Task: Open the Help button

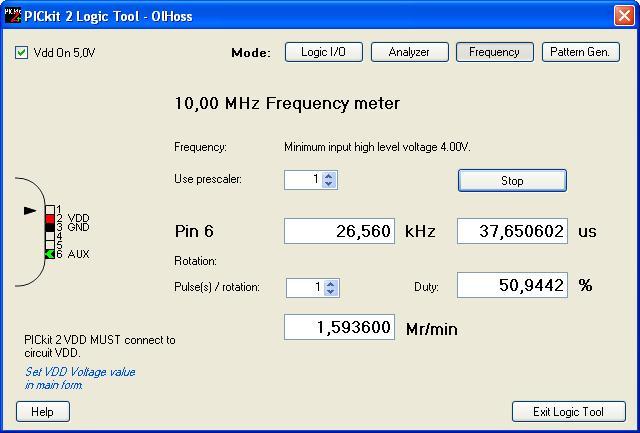Action: pos(43,412)
